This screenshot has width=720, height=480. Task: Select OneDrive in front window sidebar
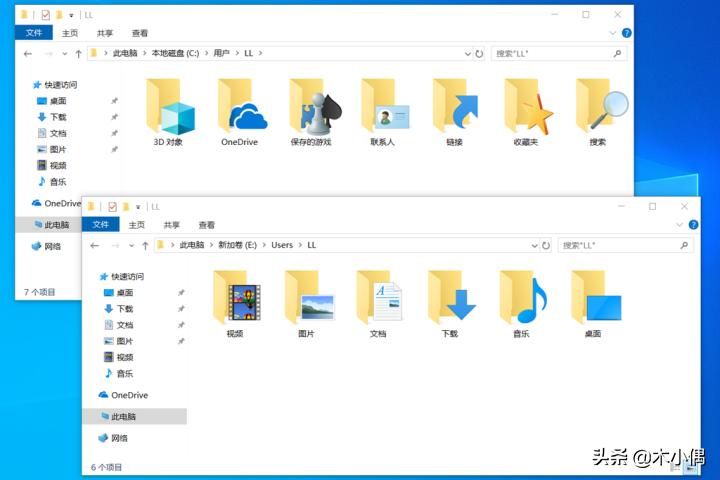coord(124,395)
